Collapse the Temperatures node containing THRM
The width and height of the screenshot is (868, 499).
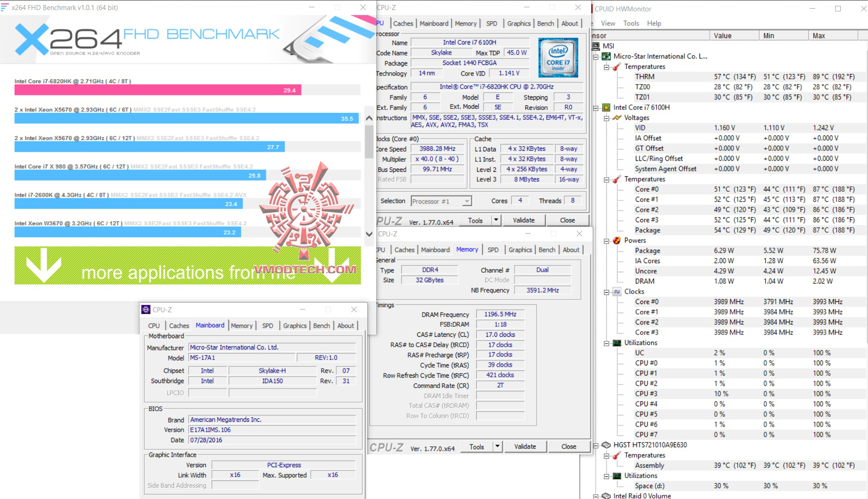tap(606, 67)
